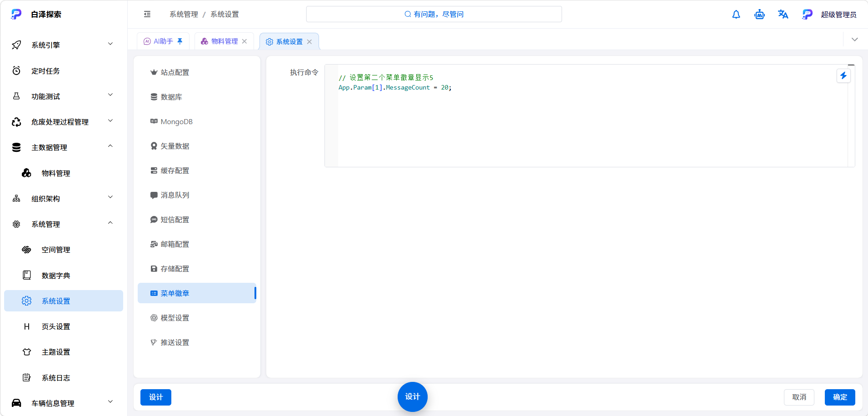The height and width of the screenshot is (416, 868).
Task: Click the code editor vertical scrollbar
Action: pyautogui.click(x=851, y=116)
